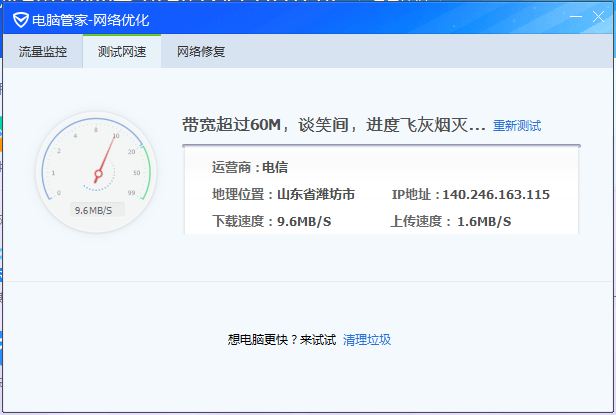The width and height of the screenshot is (616, 415).
Task: Click the 带宽超过60M headline text
Action: click(x=334, y=125)
